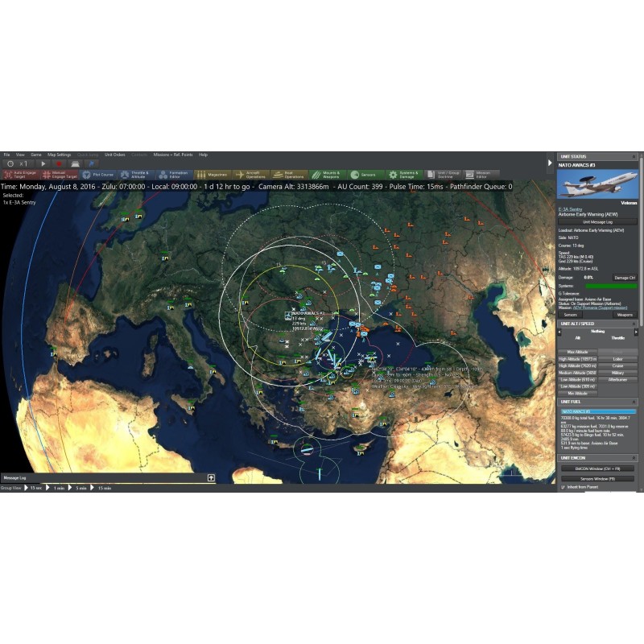
Task: Open Throttle & Altitude toolbar button
Action: [x=134, y=174]
